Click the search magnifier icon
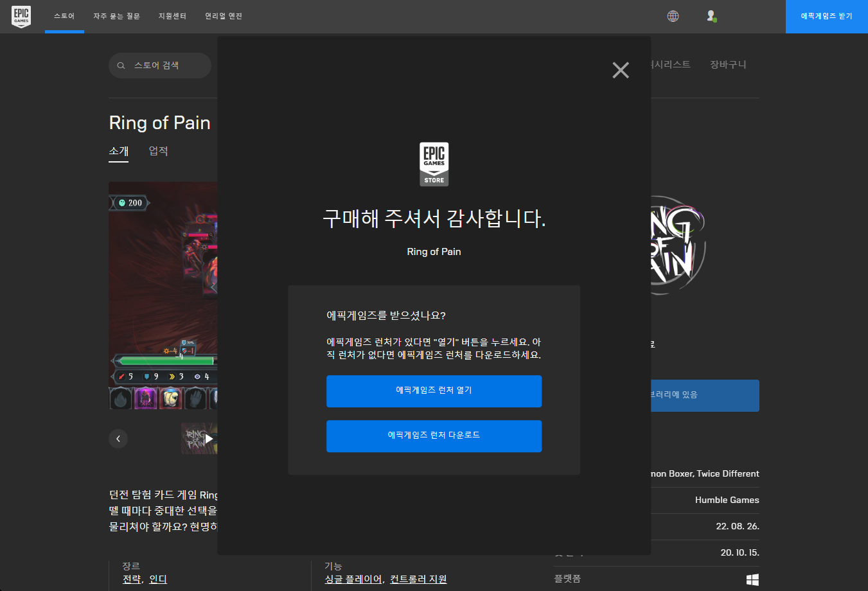The height and width of the screenshot is (591, 868). (x=121, y=66)
